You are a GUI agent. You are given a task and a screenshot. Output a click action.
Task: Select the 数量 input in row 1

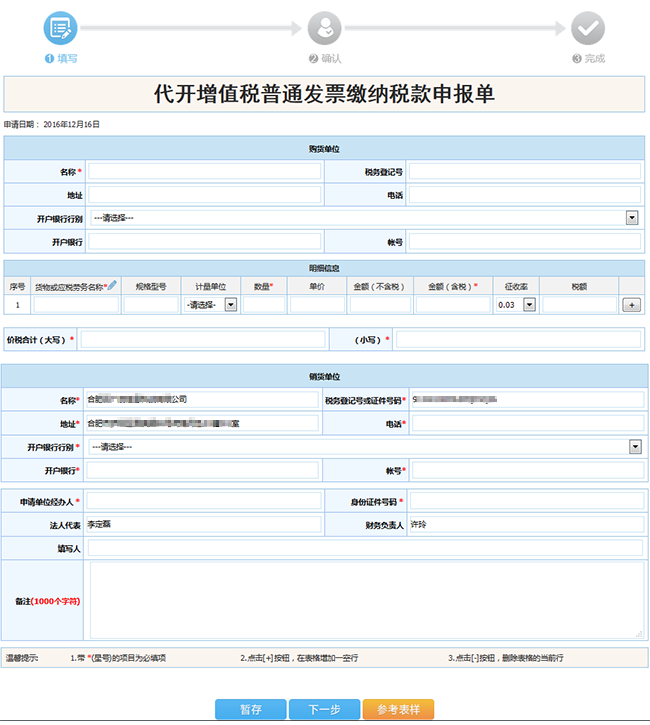tap(264, 305)
